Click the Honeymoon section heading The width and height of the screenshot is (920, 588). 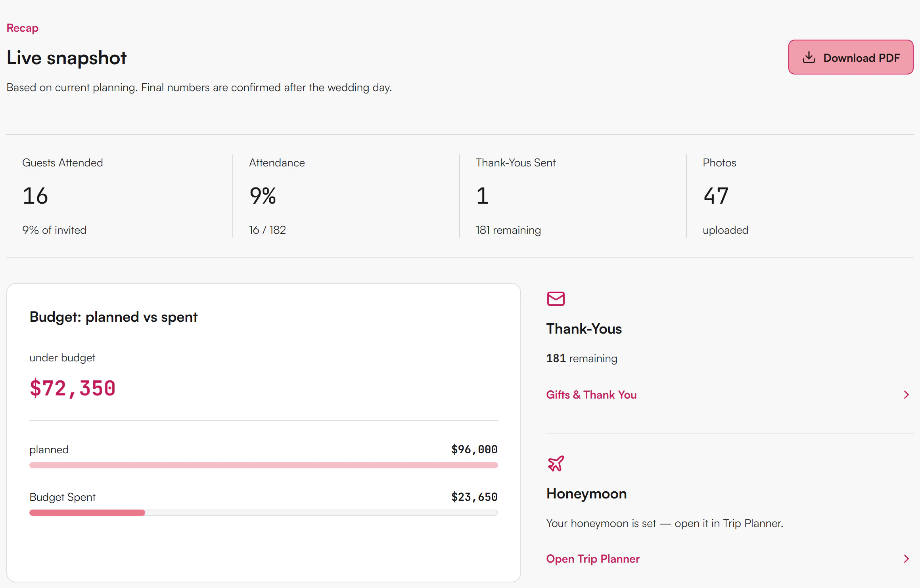(586, 494)
